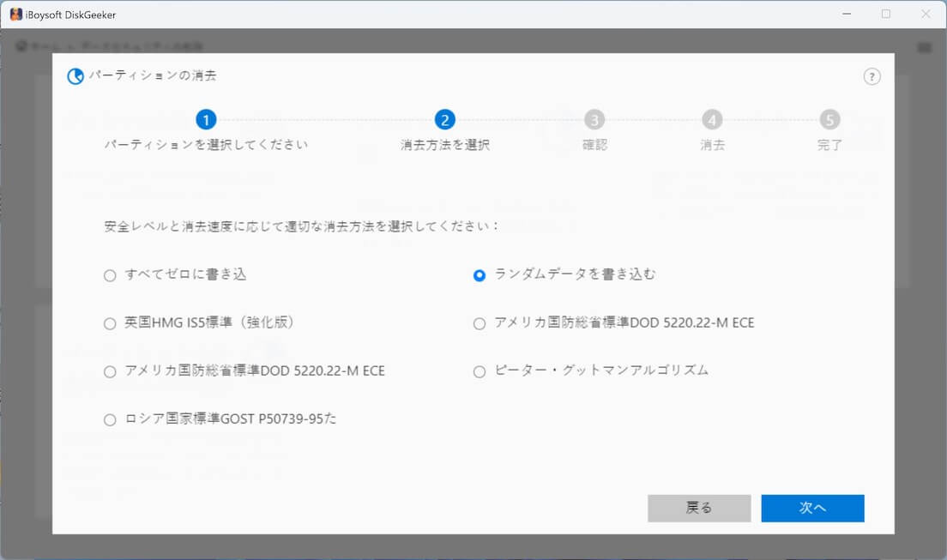Screen dimensions: 947x560
Task: Pick the ロシア国家標準GOST P50739-95 option
Action: click(x=110, y=419)
